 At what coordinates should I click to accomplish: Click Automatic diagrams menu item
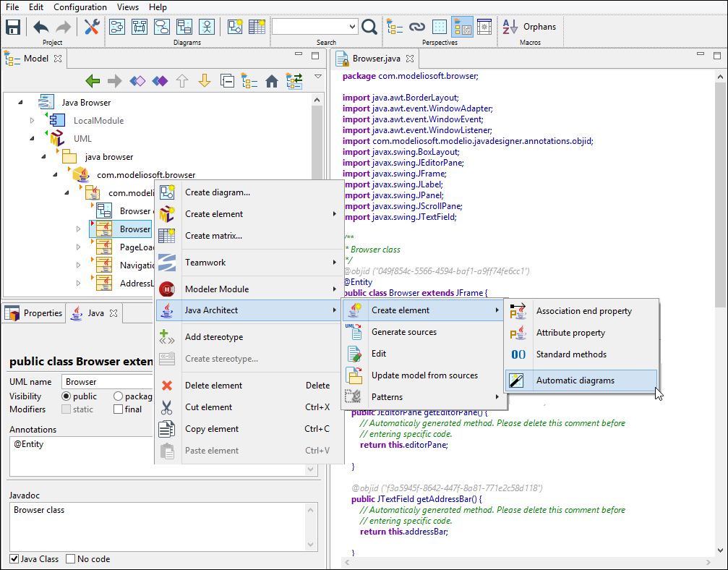[x=581, y=380]
